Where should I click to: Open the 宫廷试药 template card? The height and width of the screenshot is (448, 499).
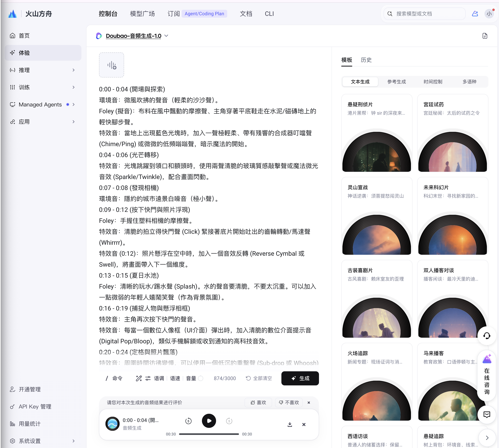coord(452,133)
